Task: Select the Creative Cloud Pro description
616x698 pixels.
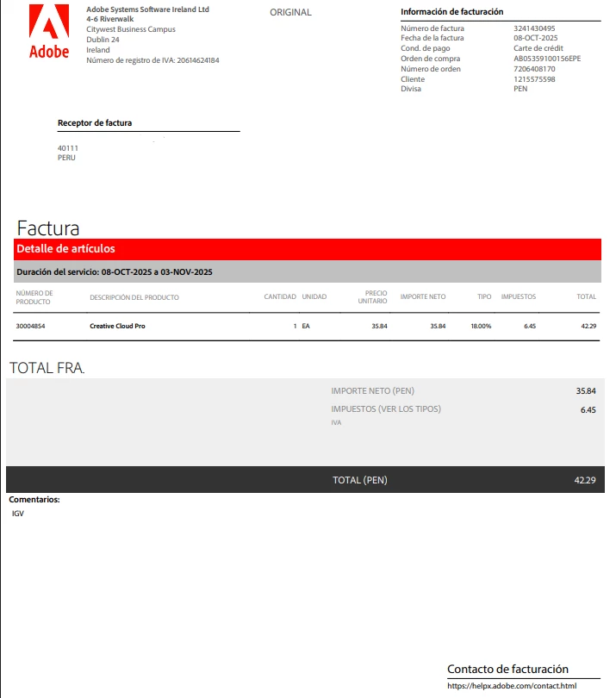Action: pyautogui.click(x=117, y=327)
